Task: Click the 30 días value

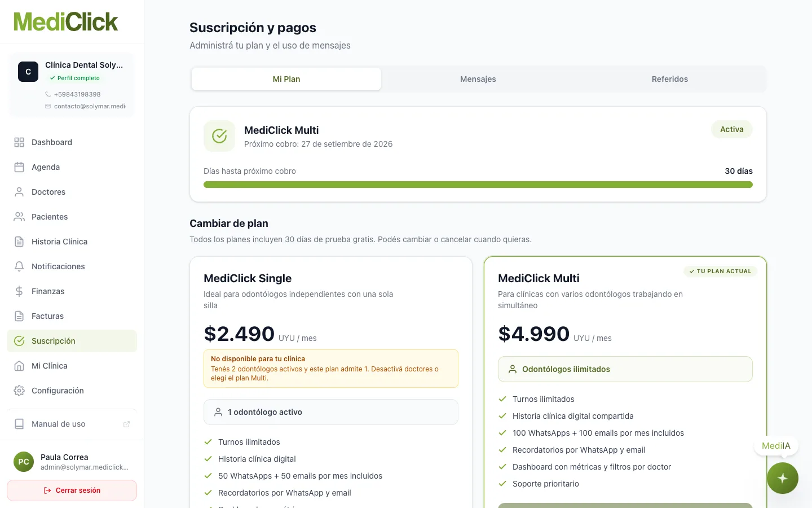Action: pyautogui.click(x=739, y=171)
